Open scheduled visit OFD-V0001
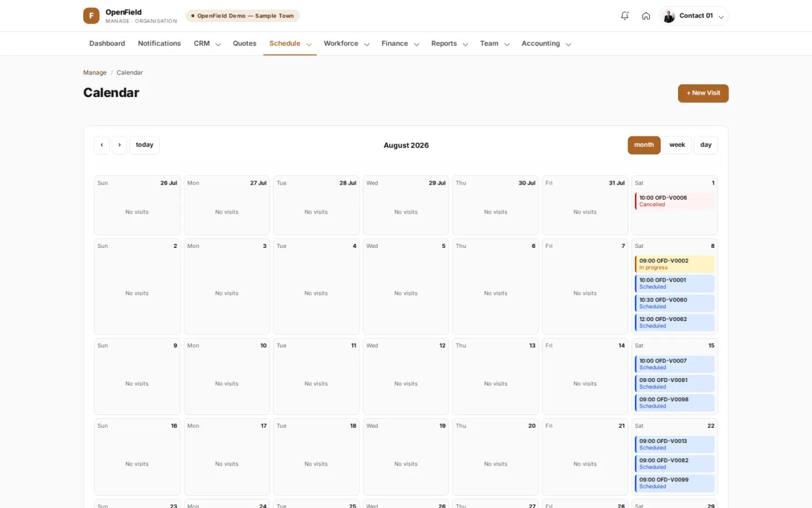Screen dimensions: 812x508 point(675,283)
